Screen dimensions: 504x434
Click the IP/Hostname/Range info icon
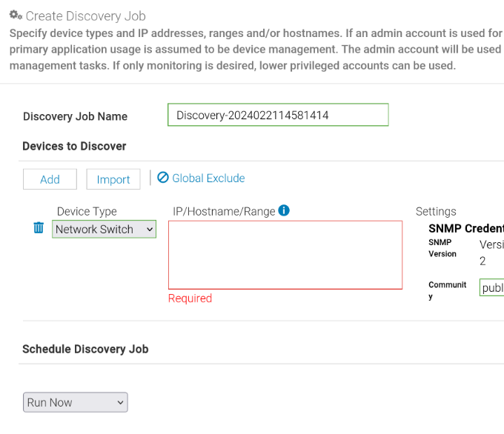coord(284,210)
